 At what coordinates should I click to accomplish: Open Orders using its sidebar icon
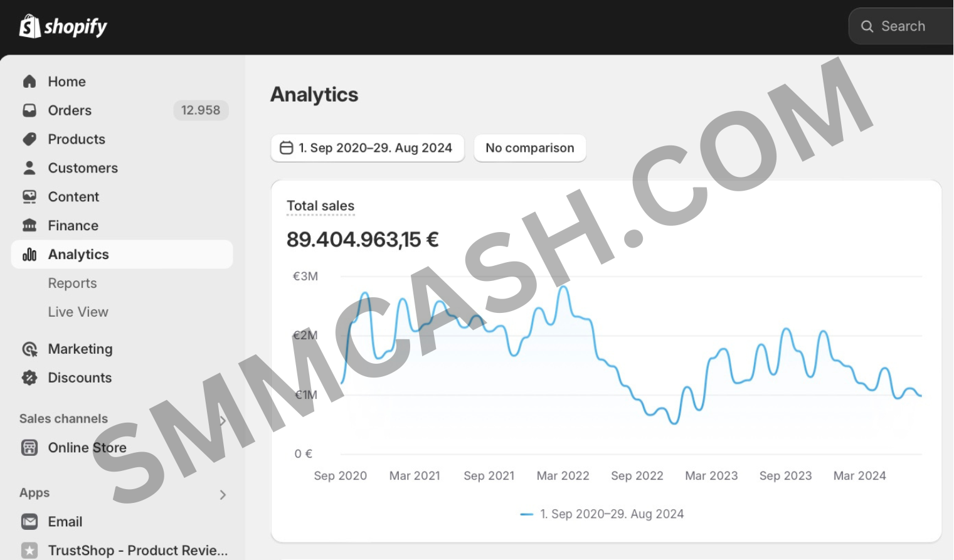(29, 110)
